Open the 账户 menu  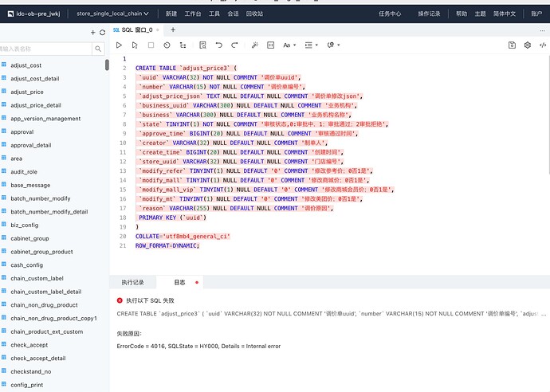[536, 14]
